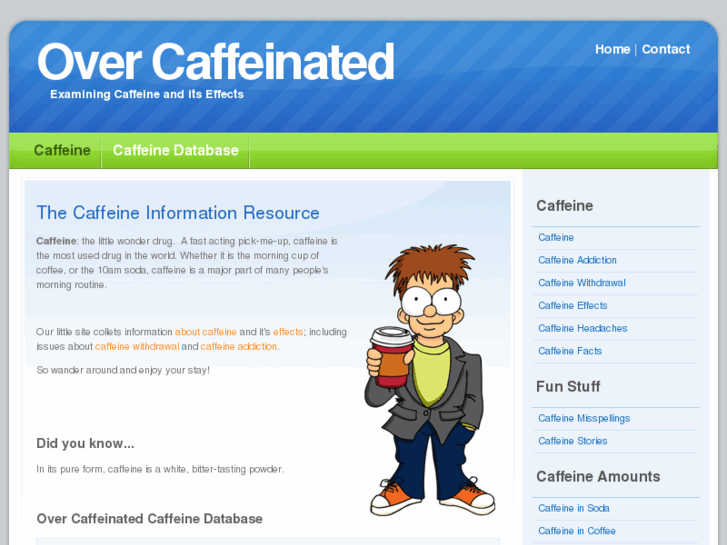The width and height of the screenshot is (727, 545).
Task: Open sidebar link labeled Caffeine
Action: coord(556,237)
